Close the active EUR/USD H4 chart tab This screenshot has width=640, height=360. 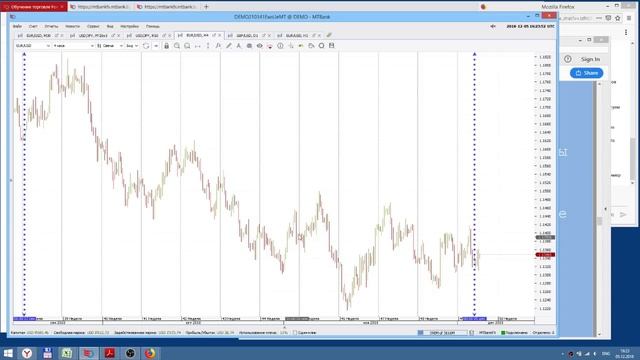(x=220, y=36)
